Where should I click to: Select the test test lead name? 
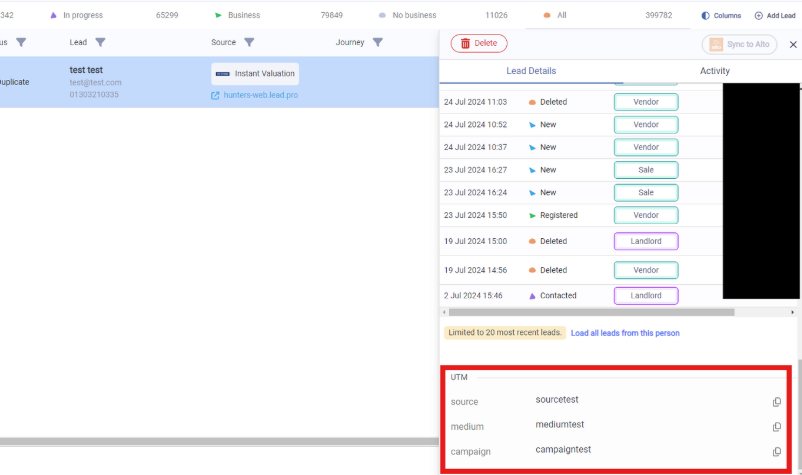[x=86, y=70]
